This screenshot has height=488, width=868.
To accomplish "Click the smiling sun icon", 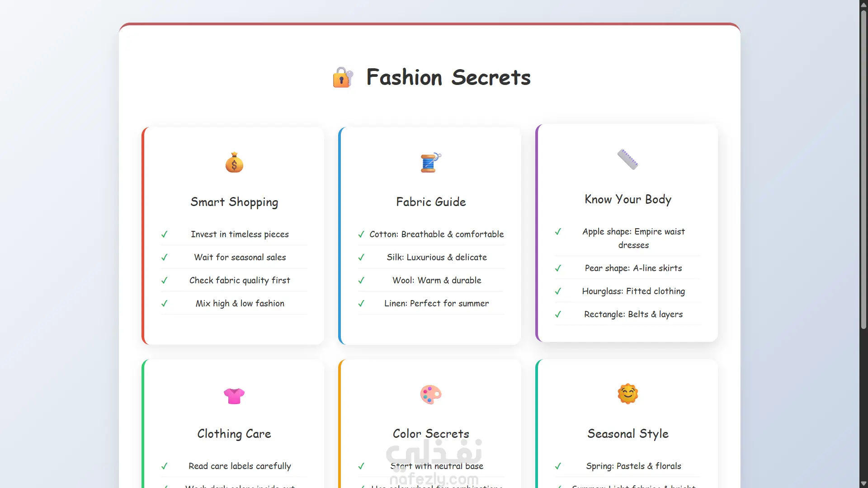I will [627, 394].
